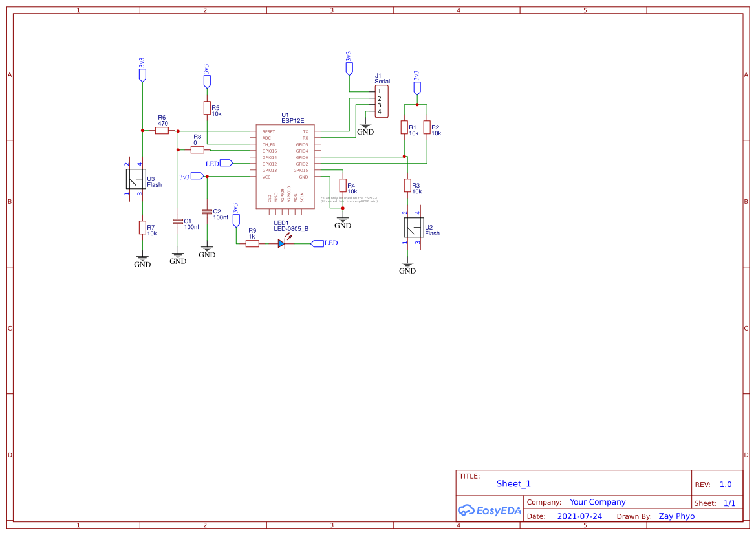The width and height of the screenshot is (756, 535).
Task: Select capacitor C2 100nf symbol
Action: click(x=207, y=212)
